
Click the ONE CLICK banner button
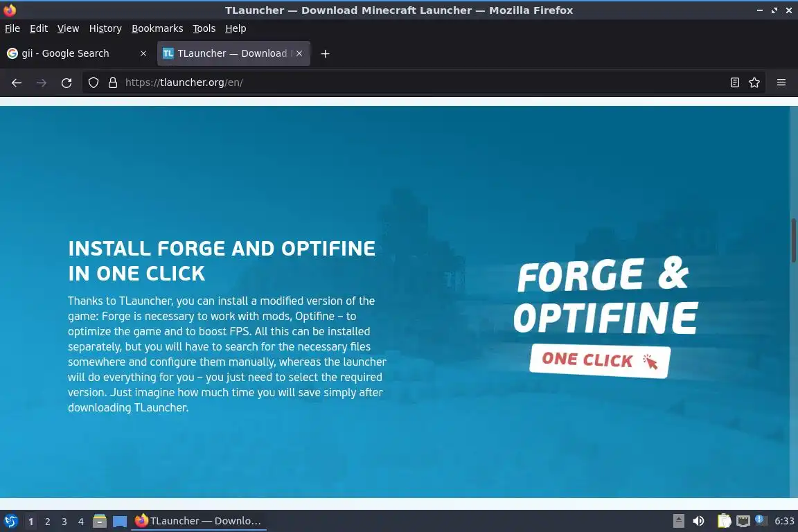[x=599, y=361]
